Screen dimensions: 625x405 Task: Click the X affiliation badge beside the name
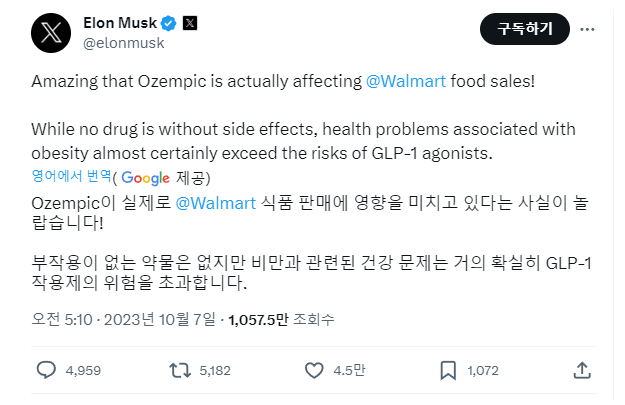[190, 24]
